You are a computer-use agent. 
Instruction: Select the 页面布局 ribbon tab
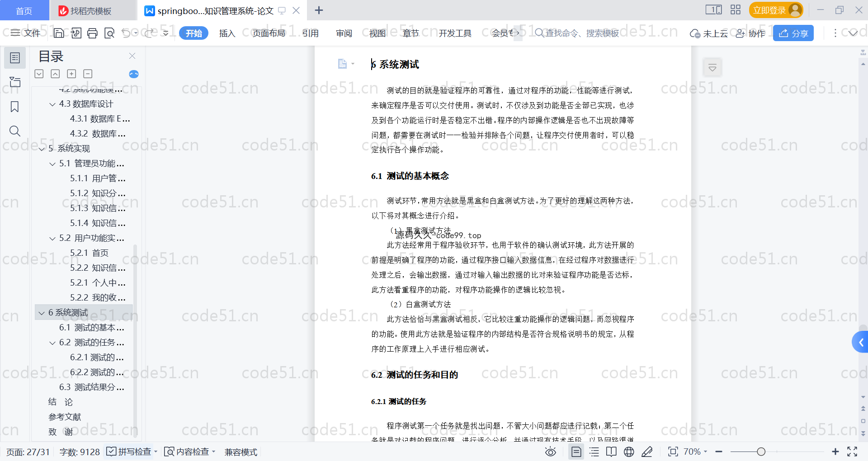click(269, 33)
